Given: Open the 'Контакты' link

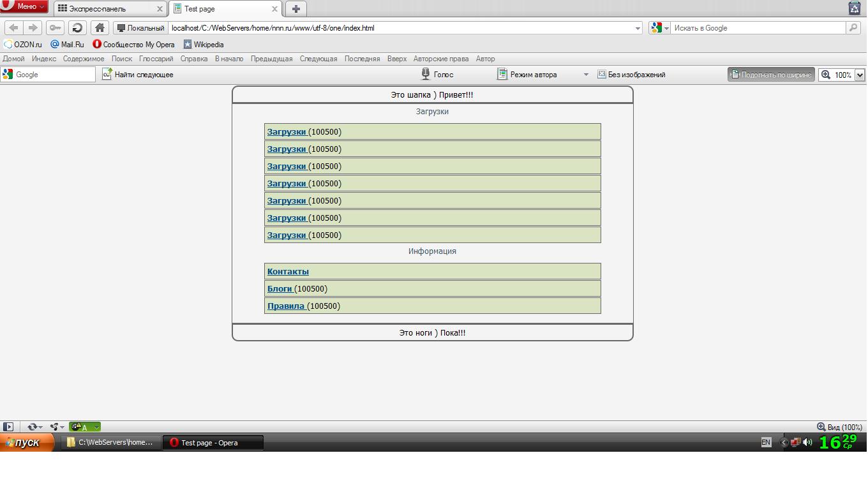Looking at the screenshot, I should pos(288,271).
